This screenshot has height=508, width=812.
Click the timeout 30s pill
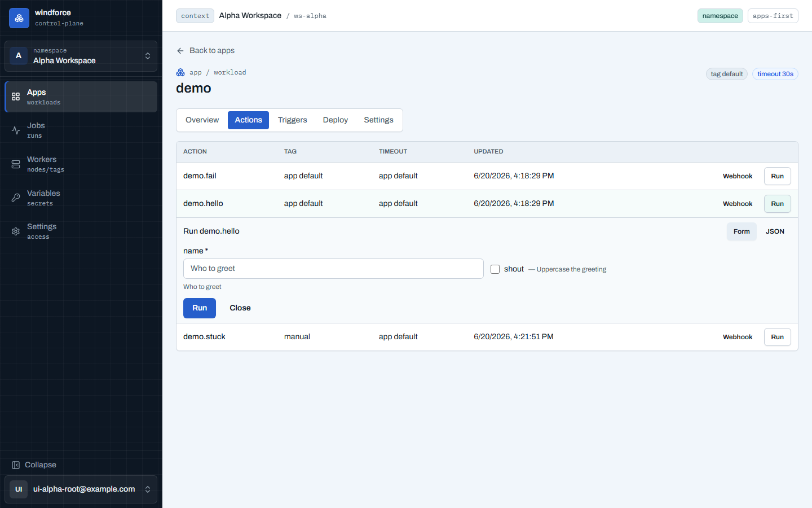775,74
